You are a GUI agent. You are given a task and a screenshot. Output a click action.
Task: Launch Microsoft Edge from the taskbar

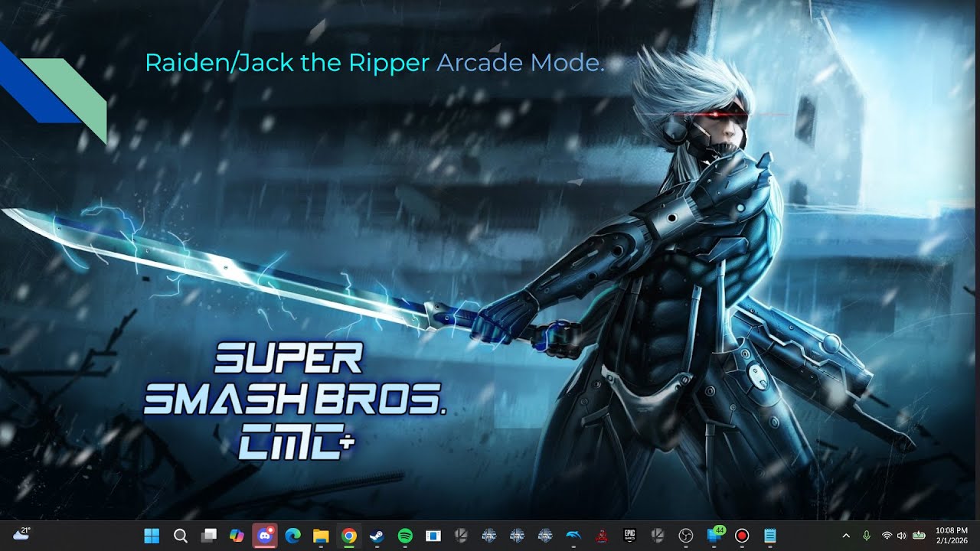[292, 536]
